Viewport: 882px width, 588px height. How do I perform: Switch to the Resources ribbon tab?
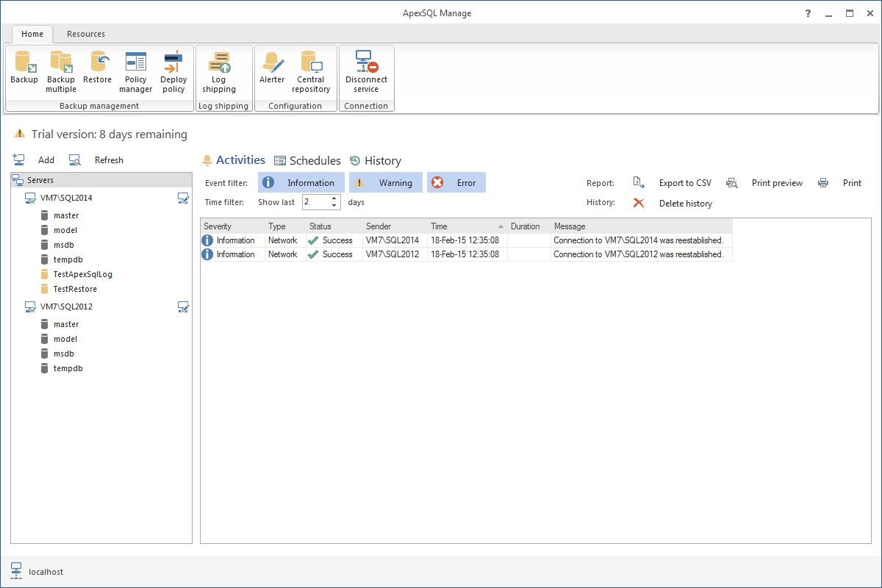point(86,34)
